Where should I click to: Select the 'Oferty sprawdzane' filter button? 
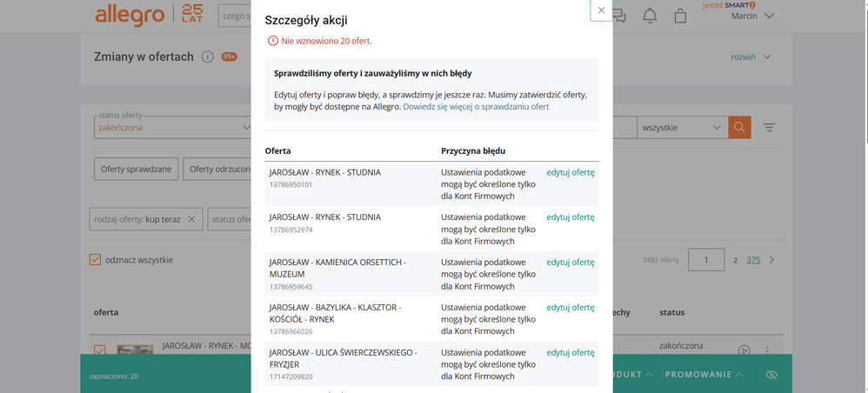pyautogui.click(x=136, y=169)
